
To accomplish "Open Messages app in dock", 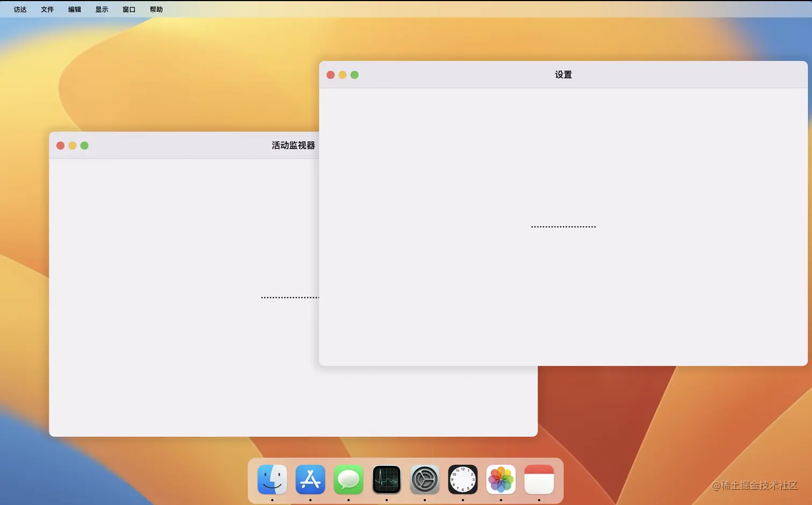I will [349, 479].
